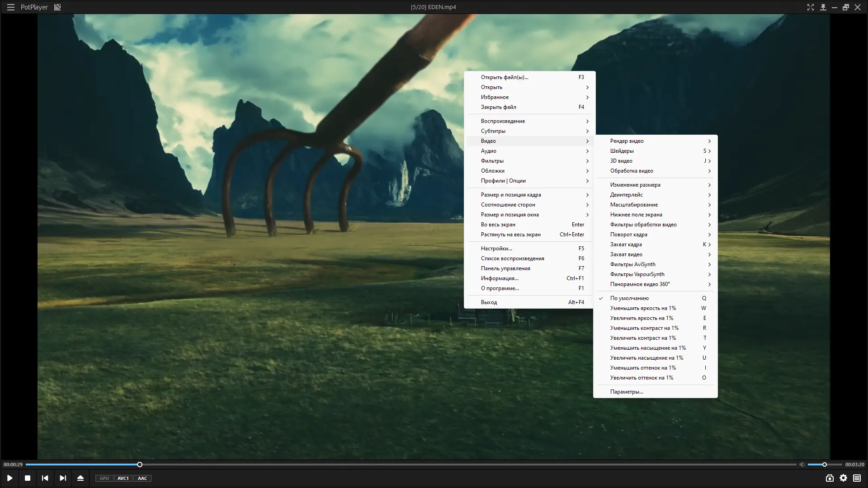Image resolution: width=868 pixels, height=488 pixels.
Task: Click the Eject/open file icon
Action: click(80, 478)
